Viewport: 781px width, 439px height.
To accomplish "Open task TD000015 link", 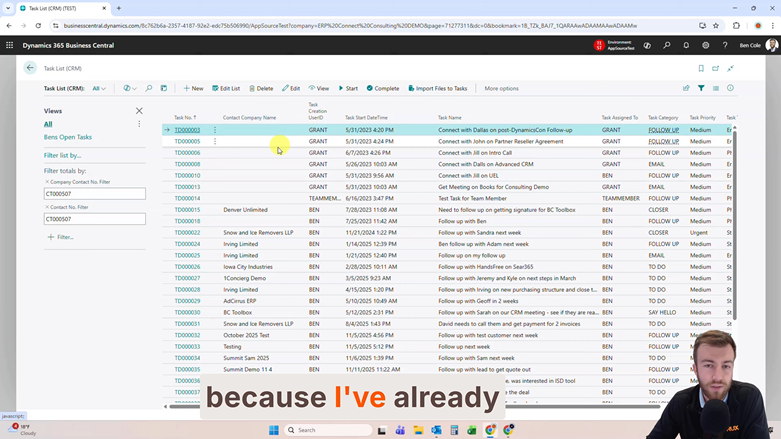I will click(x=187, y=210).
